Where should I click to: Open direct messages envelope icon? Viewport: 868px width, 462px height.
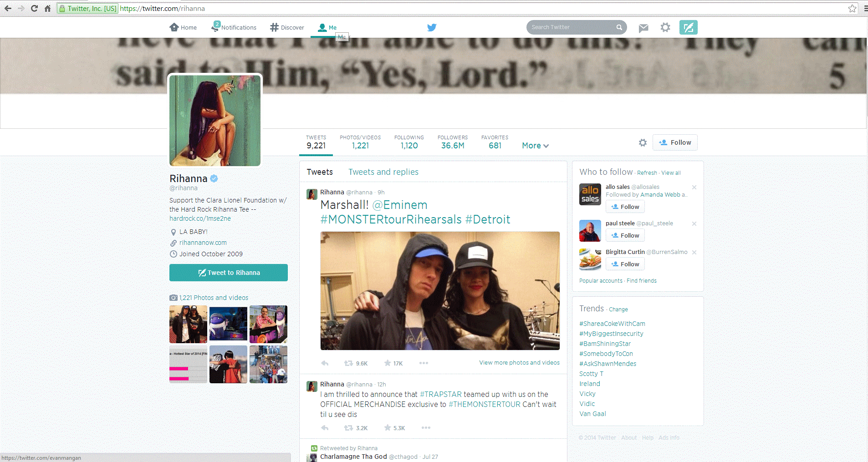pos(643,28)
